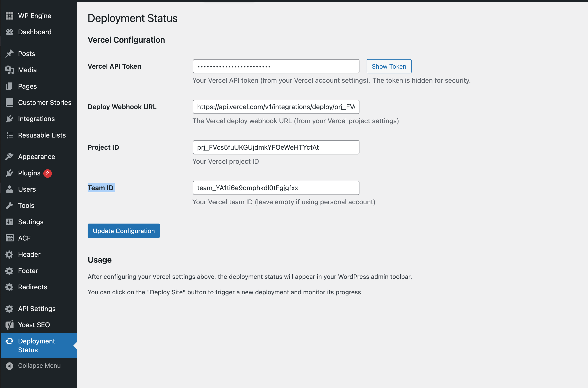Open the Media library icon
Image resolution: width=588 pixels, height=388 pixels.
coord(9,70)
